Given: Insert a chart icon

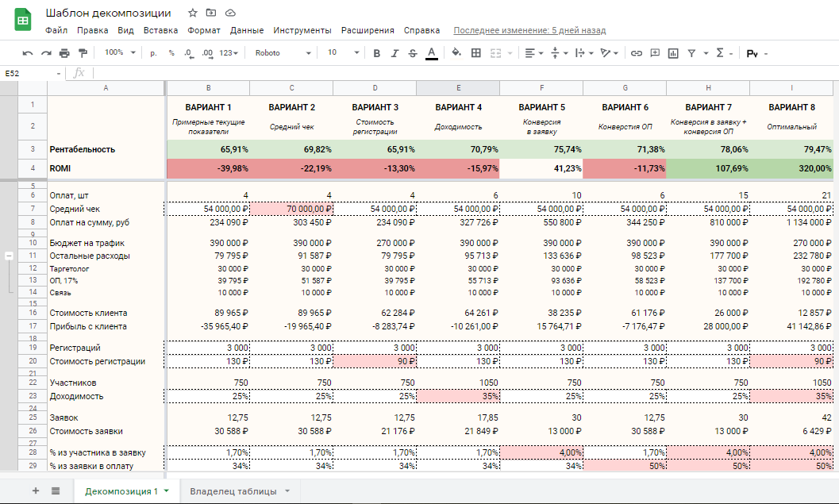Looking at the screenshot, I should 673,53.
